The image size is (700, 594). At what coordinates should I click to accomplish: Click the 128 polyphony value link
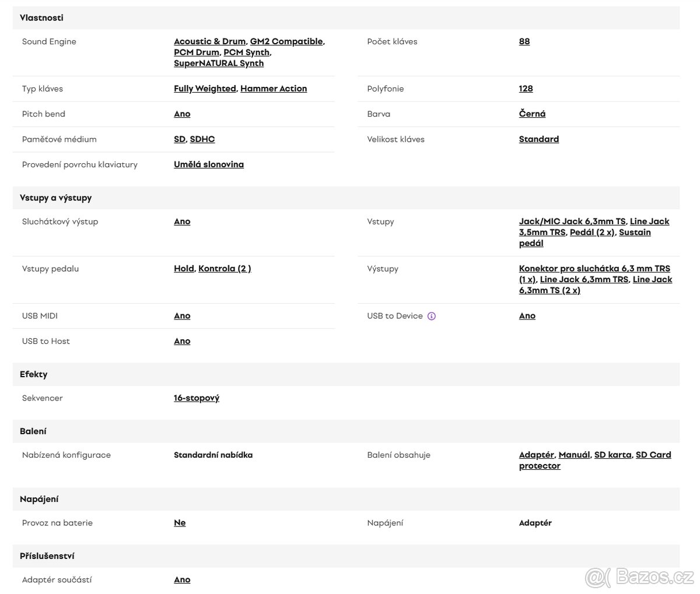[526, 89]
